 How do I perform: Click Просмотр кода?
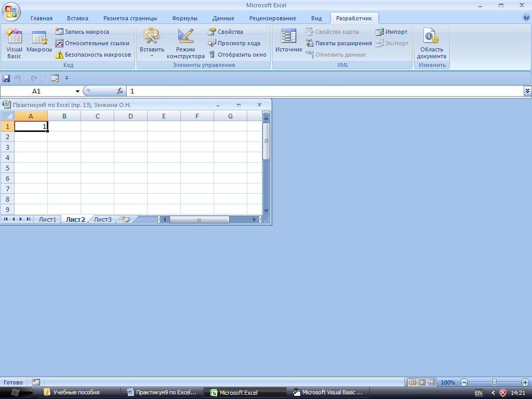tap(234, 43)
